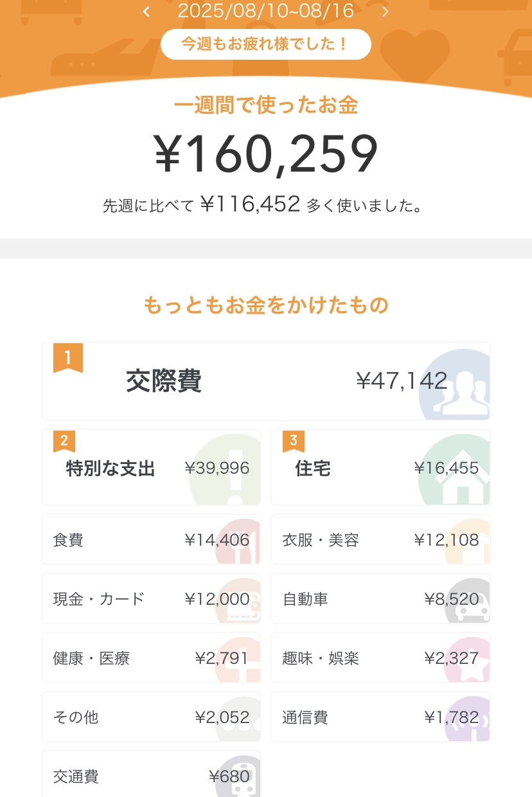This screenshot has height=797, width=532.
Task: Tap the ¥160,259 weekly total amount
Action: (x=266, y=155)
